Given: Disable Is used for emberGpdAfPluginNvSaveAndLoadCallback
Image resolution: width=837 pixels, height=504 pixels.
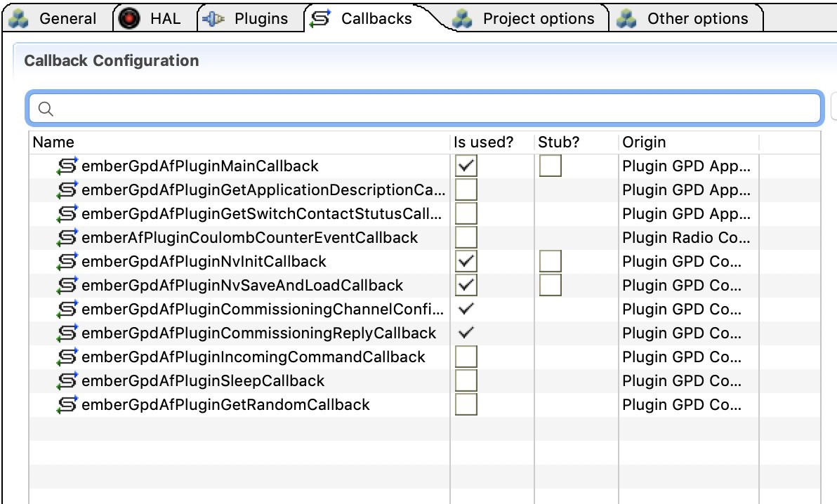Looking at the screenshot, I should click(x=466, y=284).
